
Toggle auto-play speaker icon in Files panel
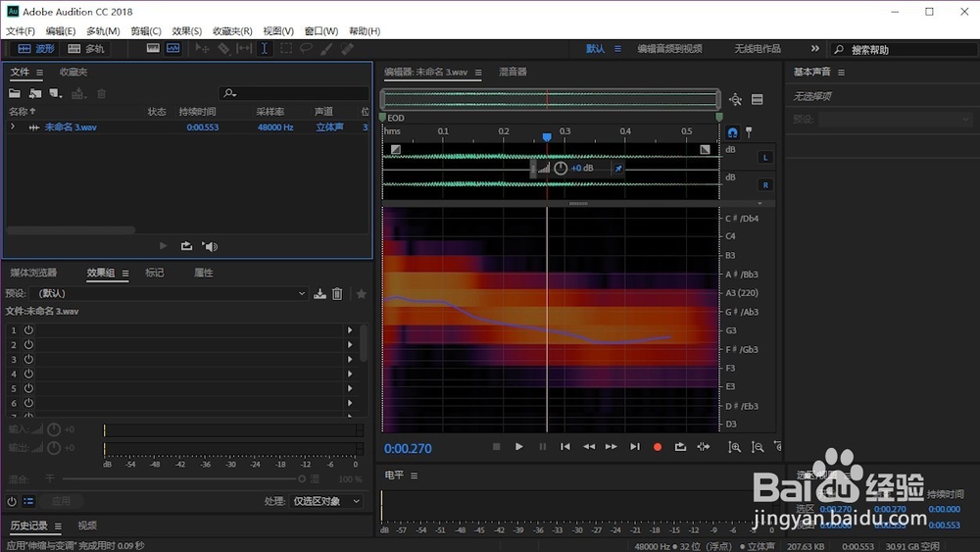coord(210,246)
